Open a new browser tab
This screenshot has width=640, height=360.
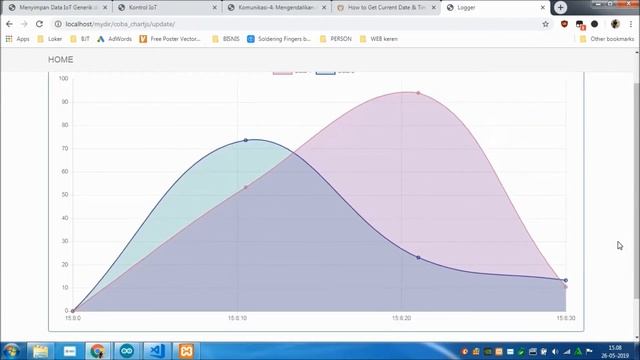[560, 7]
